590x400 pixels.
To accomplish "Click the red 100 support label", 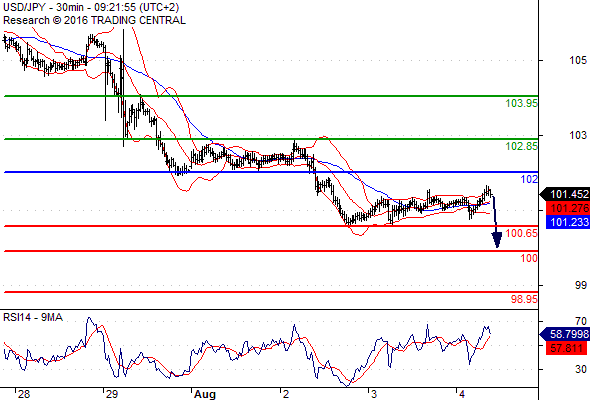I will pos(529,258).
